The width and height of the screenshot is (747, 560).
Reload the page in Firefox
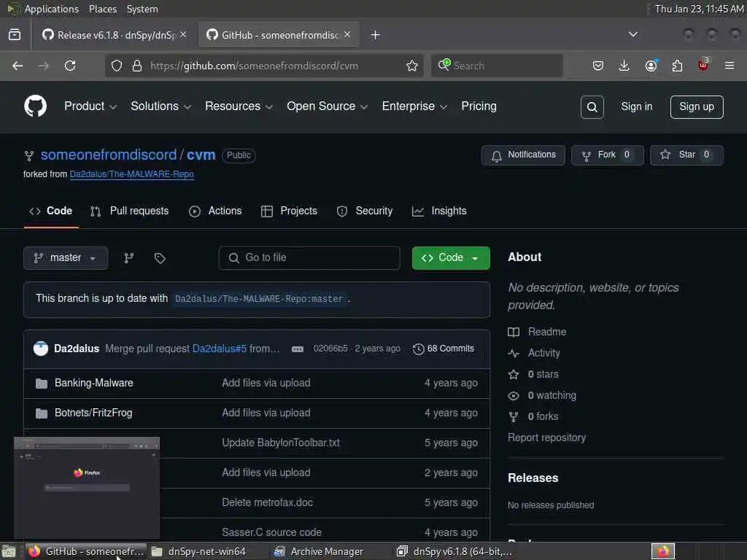point(70,66)
